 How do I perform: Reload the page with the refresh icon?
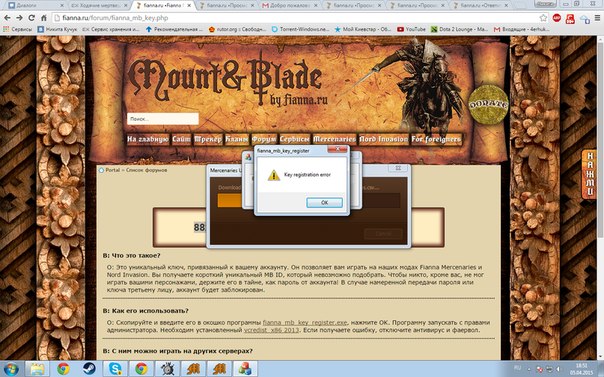[x=32, y=18]
